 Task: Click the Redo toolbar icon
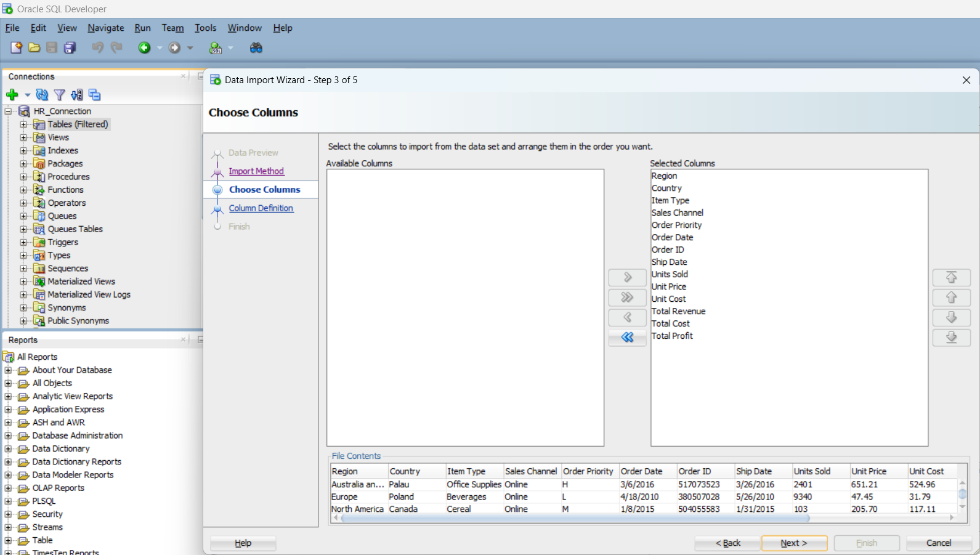(x=116, y=47)
